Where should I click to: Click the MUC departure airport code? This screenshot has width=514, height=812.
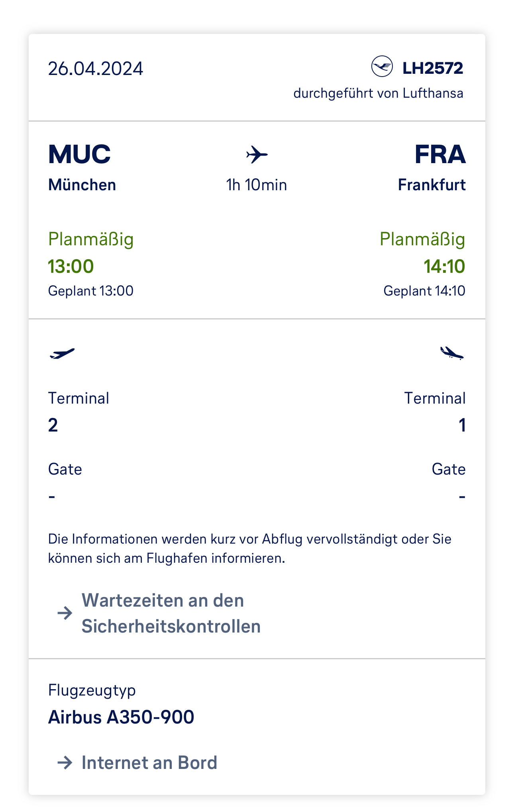(79, 154)
